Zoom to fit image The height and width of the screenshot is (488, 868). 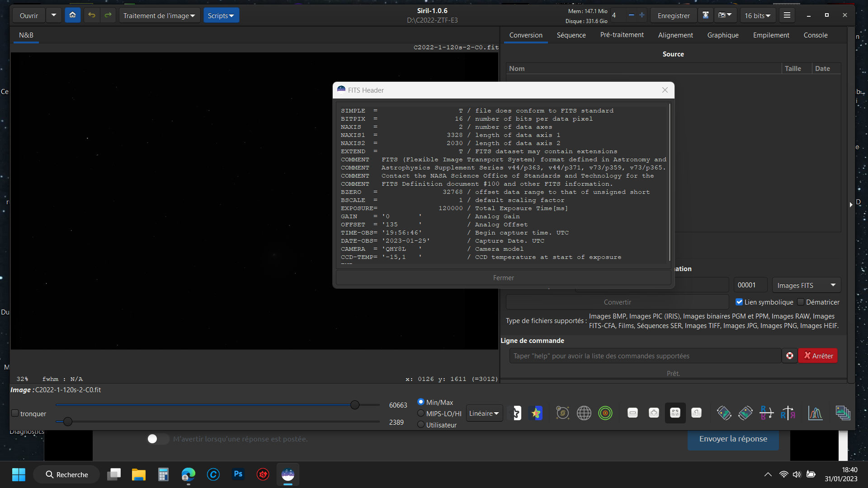[x=675, y=413]
